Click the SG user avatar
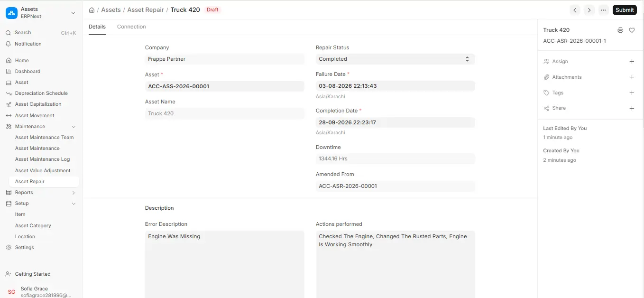Viewport: 644px width, 298px height. (11, 292)
